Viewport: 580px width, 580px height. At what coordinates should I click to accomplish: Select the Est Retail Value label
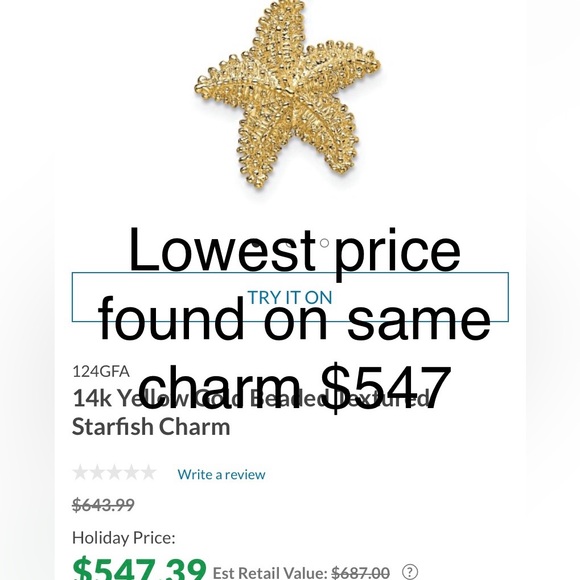click(x=270, y=573)
